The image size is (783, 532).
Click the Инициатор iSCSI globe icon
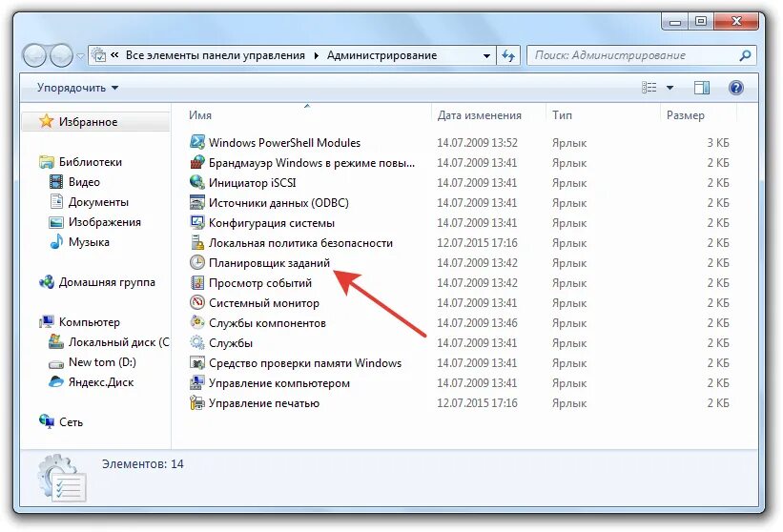tap(197, 182)
